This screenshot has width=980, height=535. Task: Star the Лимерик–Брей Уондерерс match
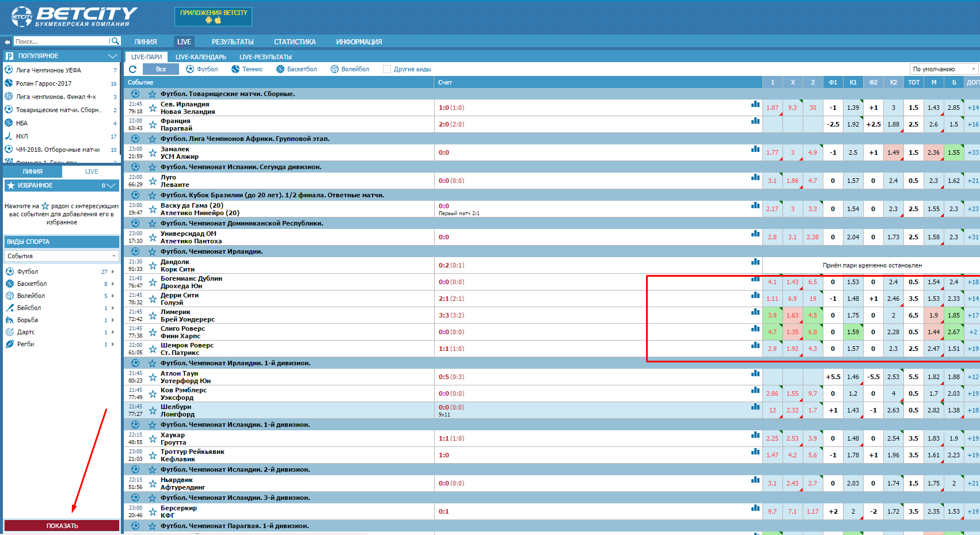tap(153, 315)
